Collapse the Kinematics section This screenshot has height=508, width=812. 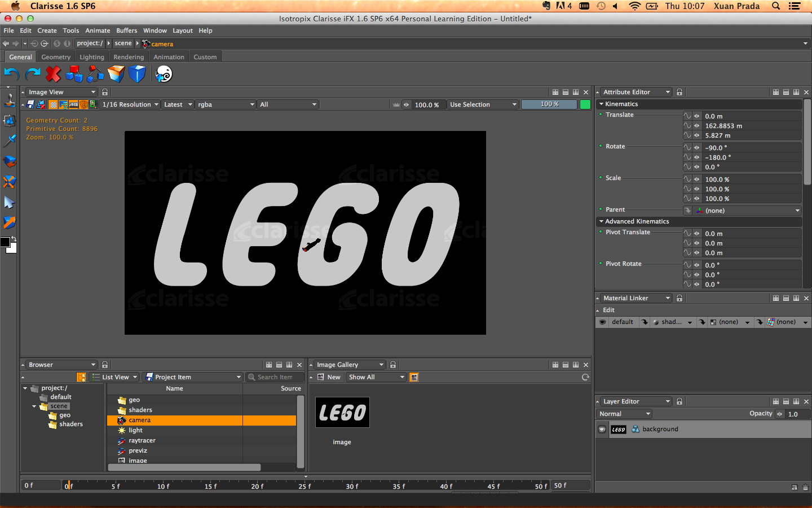click(602, 104)
